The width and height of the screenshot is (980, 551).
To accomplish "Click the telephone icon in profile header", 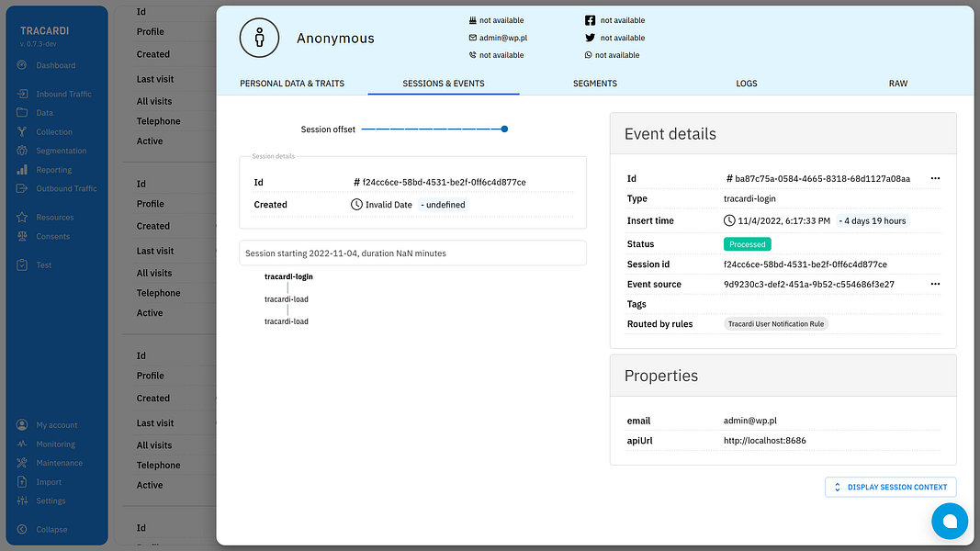I will (472, 55).
